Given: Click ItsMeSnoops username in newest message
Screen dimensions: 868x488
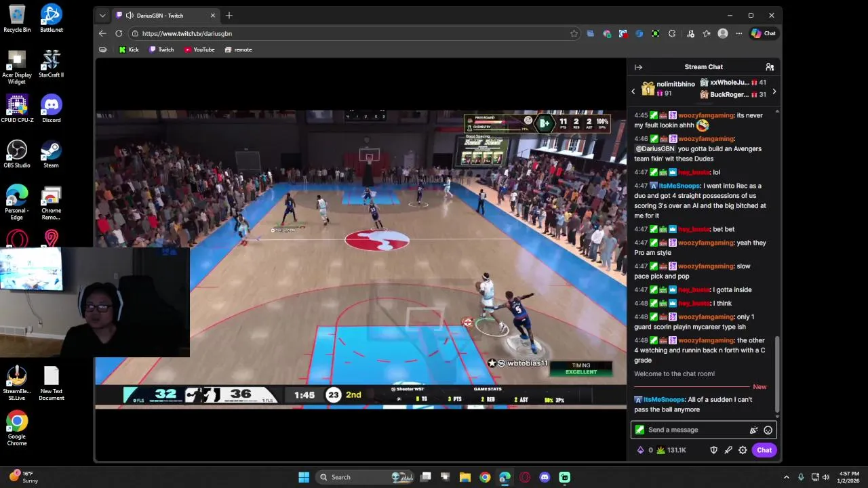Looking at the screenshot, I should click(664, 400).
